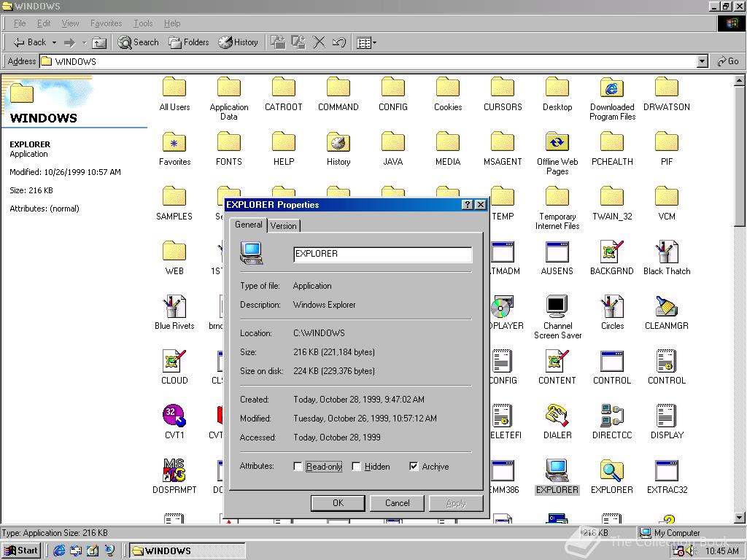The width and height of the screenshot is (747, 560).
Task: Expand the Address bar dropdown
Action: pyautogui.click(x=702, y=62)
